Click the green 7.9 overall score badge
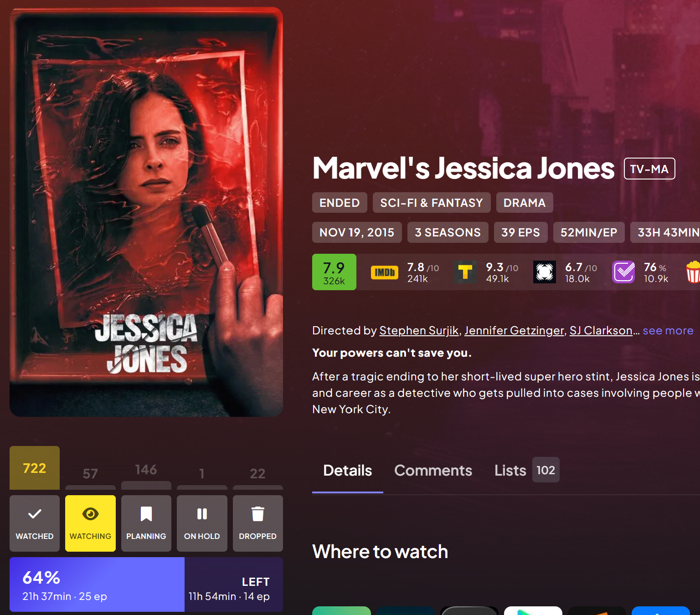Screen dimensions: 700x615 [x=334, y=272]
